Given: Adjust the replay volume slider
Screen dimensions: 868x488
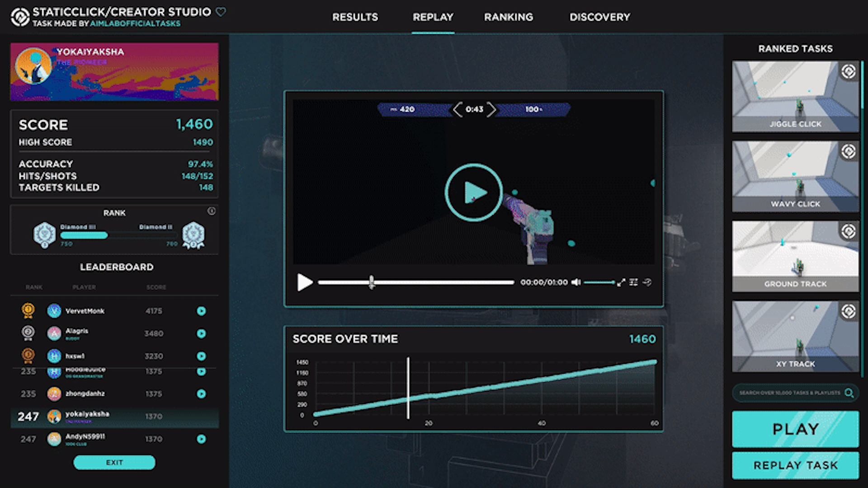Looking at the screenshot, I should (599, 282).
